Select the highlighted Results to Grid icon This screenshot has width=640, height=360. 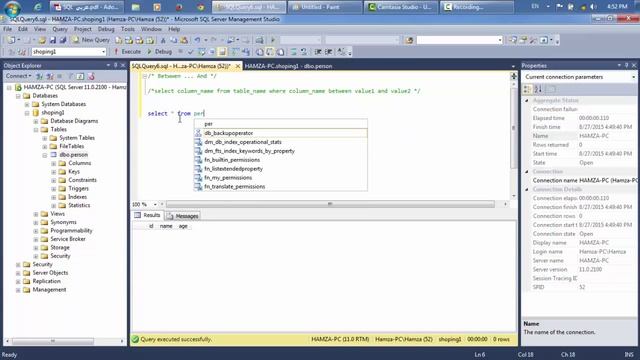pyautogui.click(x=270, y=52)
